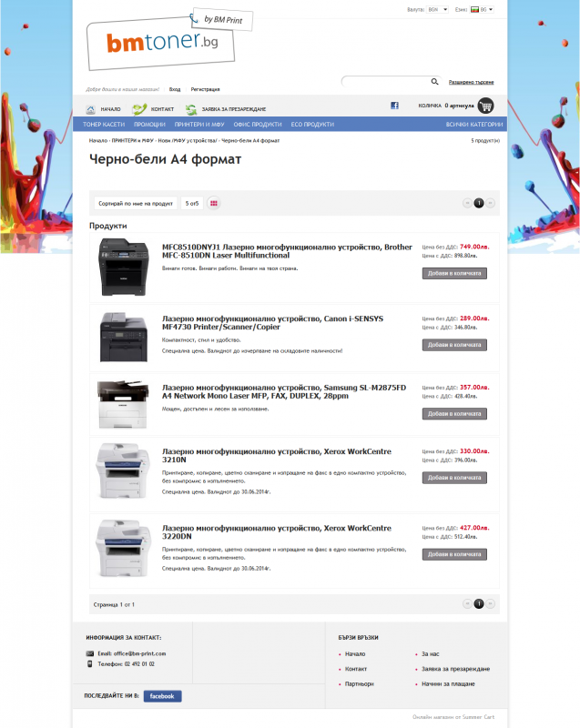580x728 pixels.
Task: Click КОЛИЧКА 0 артикула cart text
Action: [x=446, y=106]
